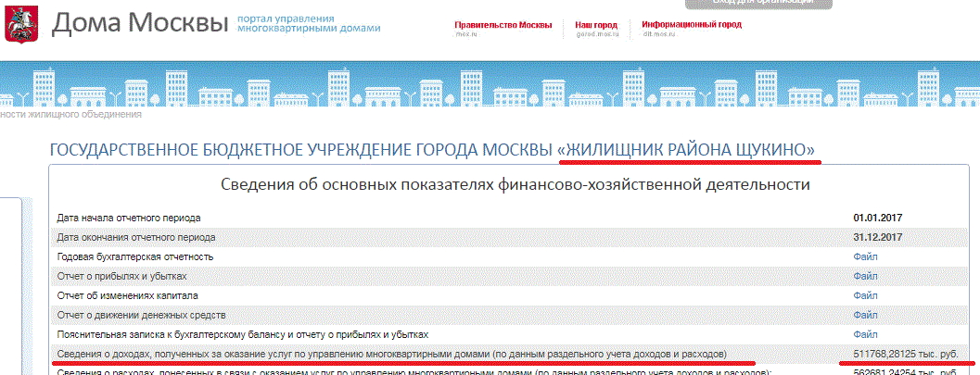
Task: Click the жилищного объединения breadcrumb text
Action: point(70,114)
